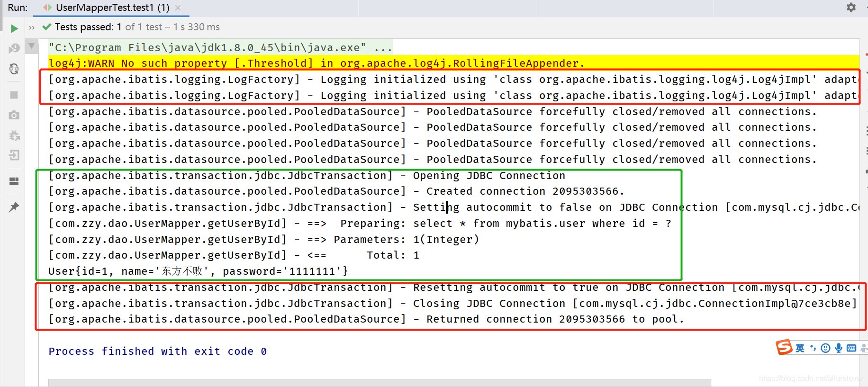Toggle Sogou Chinese/English mode 英
Viewport: 868px width, 387px height.
coord(800,348)
